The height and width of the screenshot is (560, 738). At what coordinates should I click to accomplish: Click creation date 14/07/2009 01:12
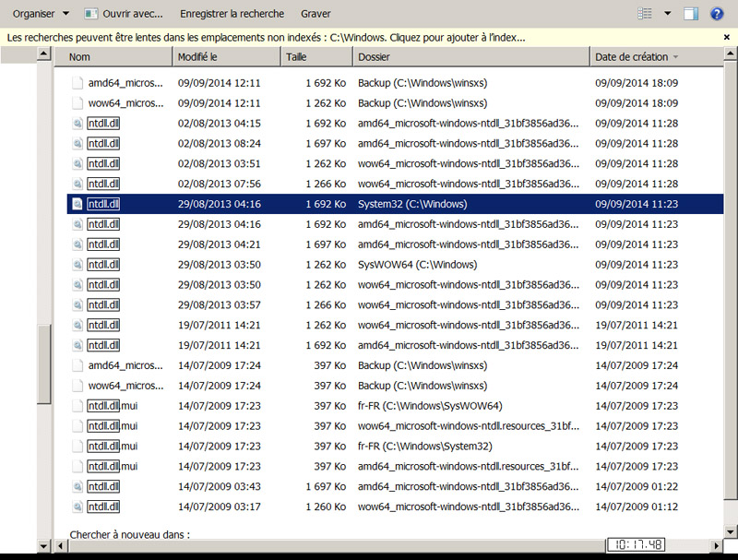click(637, 506)
